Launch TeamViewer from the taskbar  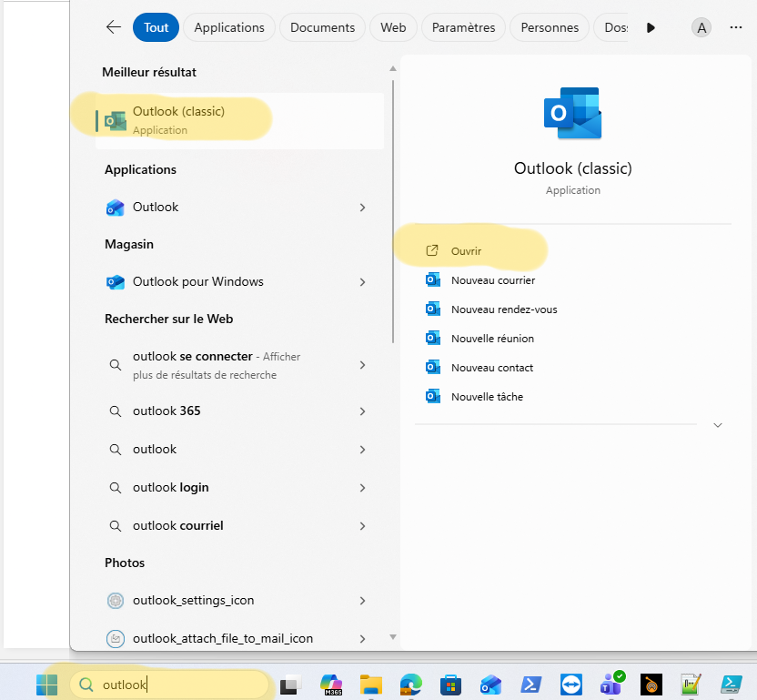[571, 685]
